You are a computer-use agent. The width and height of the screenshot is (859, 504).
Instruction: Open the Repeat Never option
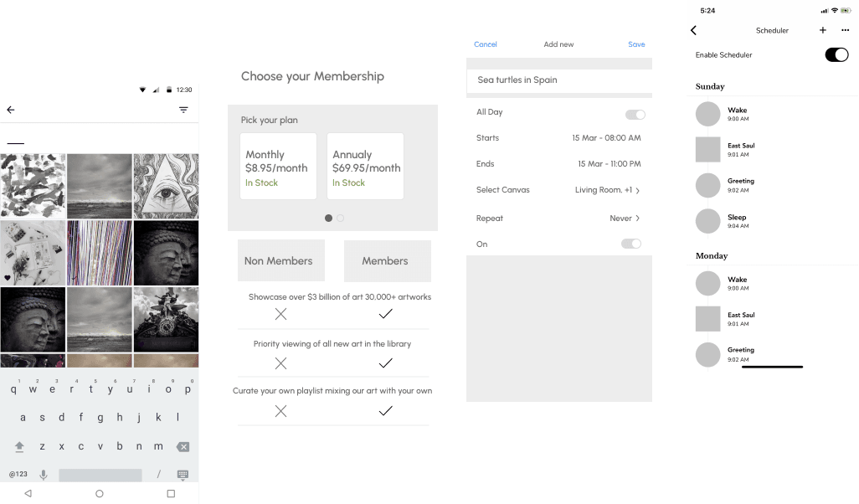pyautogui.click(x=625, y=219)
